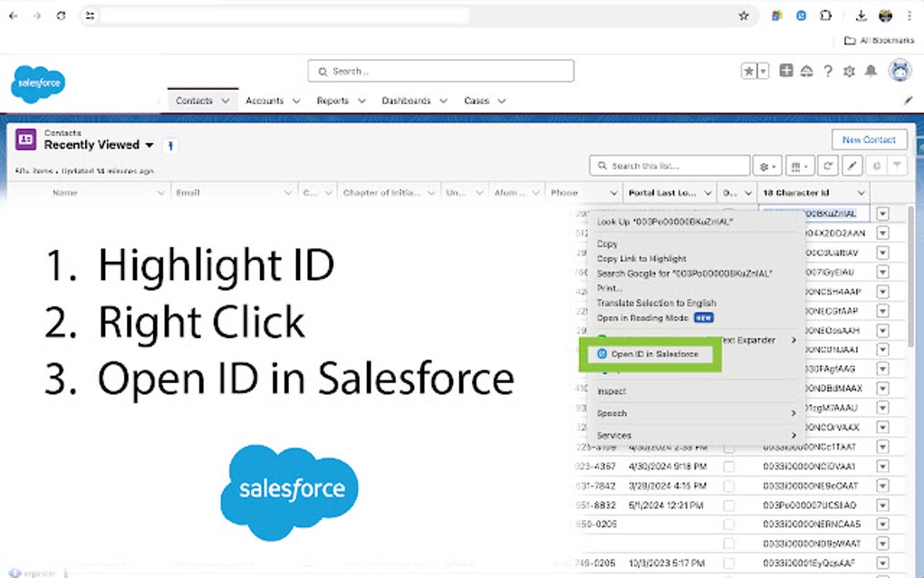Click the Open ID in Salesforce icon

(x=602, y=354)
